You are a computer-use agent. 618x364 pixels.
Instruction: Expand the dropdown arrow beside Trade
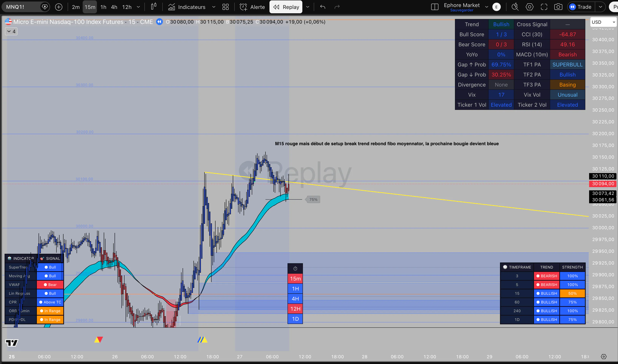(x=600, y=7)
